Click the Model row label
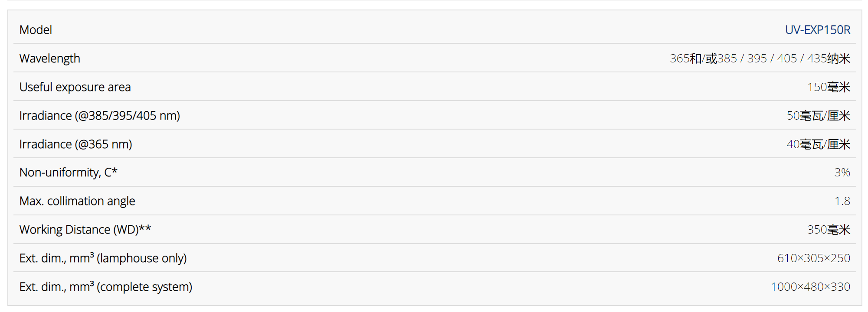 [36, 30]
